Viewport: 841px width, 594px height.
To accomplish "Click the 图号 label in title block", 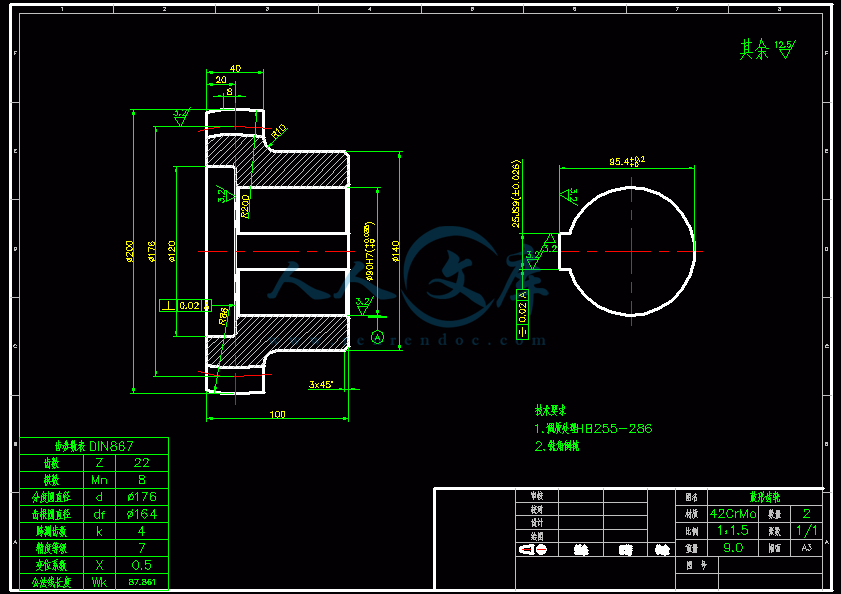I will 696,565.
